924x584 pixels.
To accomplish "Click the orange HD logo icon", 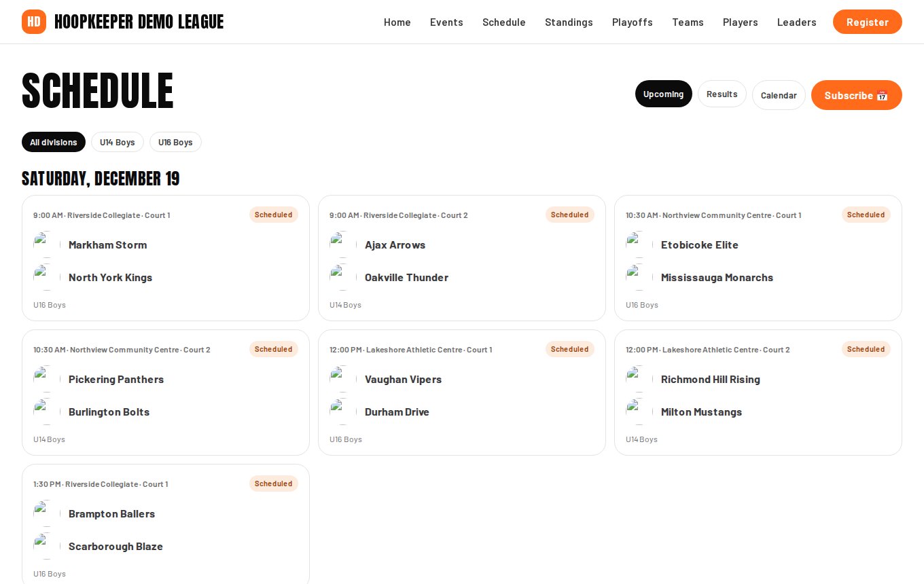I will (34, 22).
